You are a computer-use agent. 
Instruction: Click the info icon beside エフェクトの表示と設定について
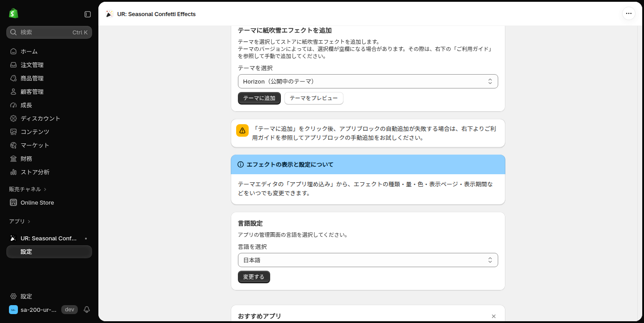pos(241,164)
